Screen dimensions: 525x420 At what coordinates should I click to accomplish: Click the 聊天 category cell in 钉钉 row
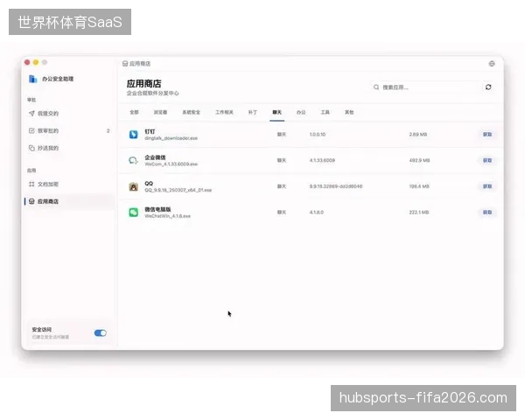coord(282,134)
